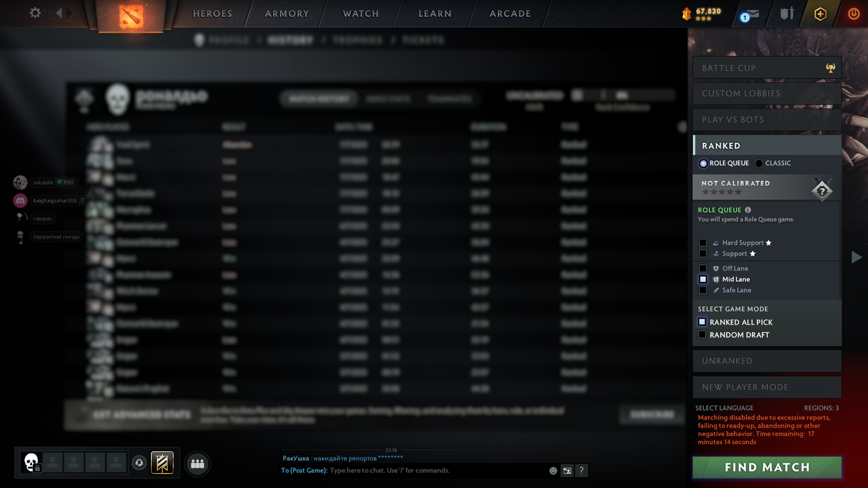Click Role Queue info icon
The width and height of the screenshot is (868, 488).
point(748,210)
